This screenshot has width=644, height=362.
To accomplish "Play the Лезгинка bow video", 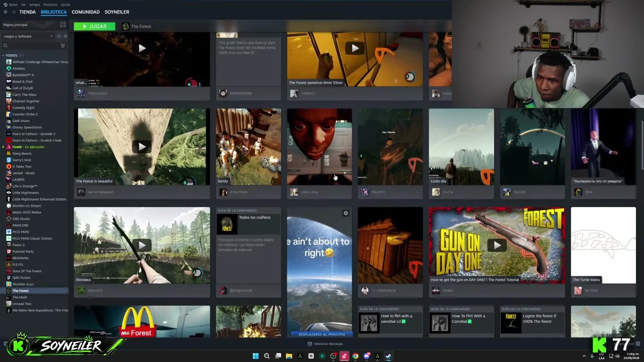I will click(x=142, y=245).
